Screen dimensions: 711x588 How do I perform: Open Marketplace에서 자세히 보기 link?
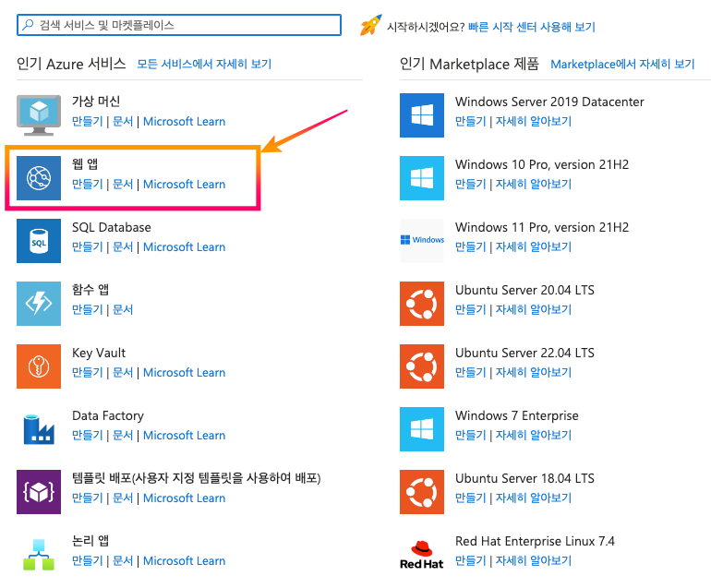[622, 64]
